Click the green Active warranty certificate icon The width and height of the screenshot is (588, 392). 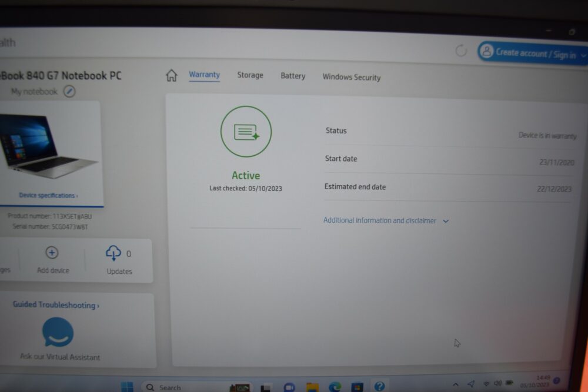pyautogui.click(x=246, y=132)
